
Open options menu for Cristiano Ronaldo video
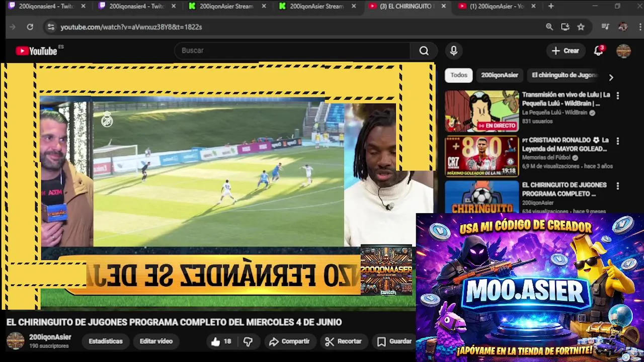click(x=617, y=141)
